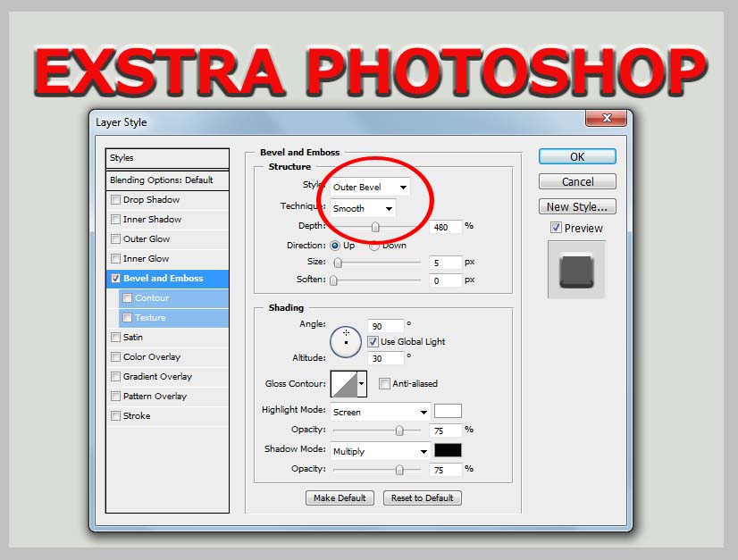
Task: Select the Up direction radio button
Action: 335,246
